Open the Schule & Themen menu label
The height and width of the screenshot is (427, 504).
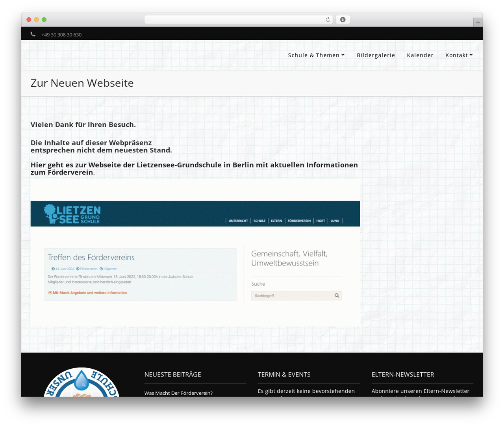314,55
